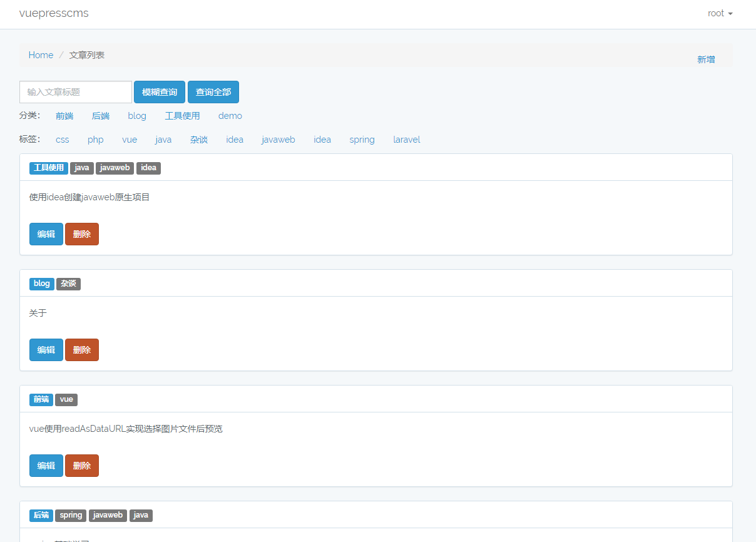Filter by category blog
756x542 pixels.
tap(137, 116)
